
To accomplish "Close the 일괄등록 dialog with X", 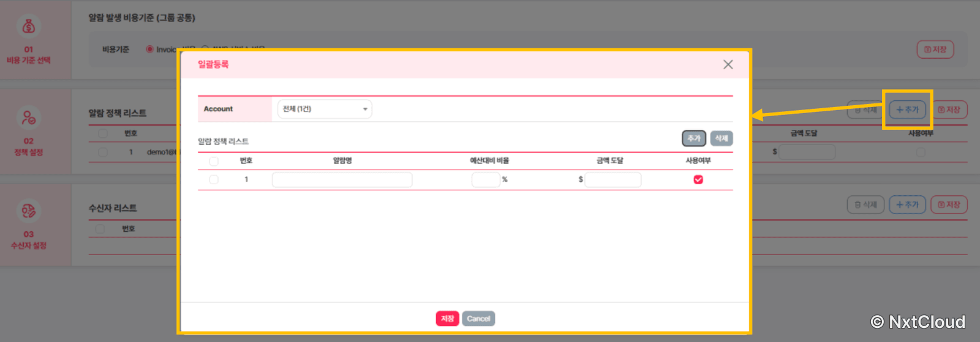I will [x=728, y=64].
